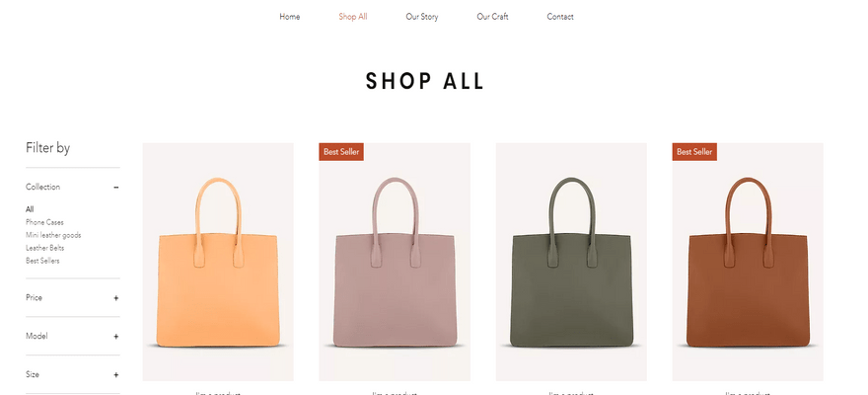Collapse the Collection filter minus icon
The width and height of the screenshot is (868, 395).
(116, 188)
